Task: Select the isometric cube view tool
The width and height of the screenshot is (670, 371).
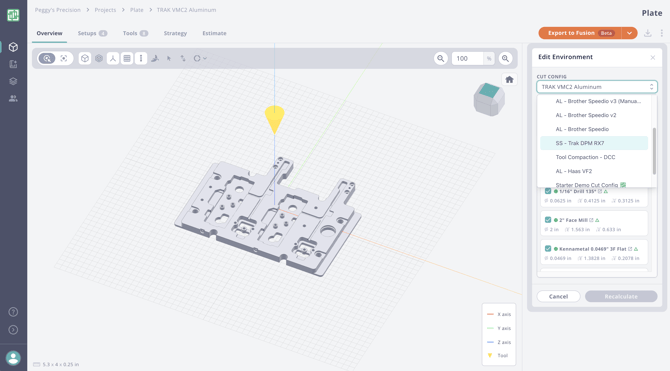Action: pyautogui.click(x=85, y=59)
